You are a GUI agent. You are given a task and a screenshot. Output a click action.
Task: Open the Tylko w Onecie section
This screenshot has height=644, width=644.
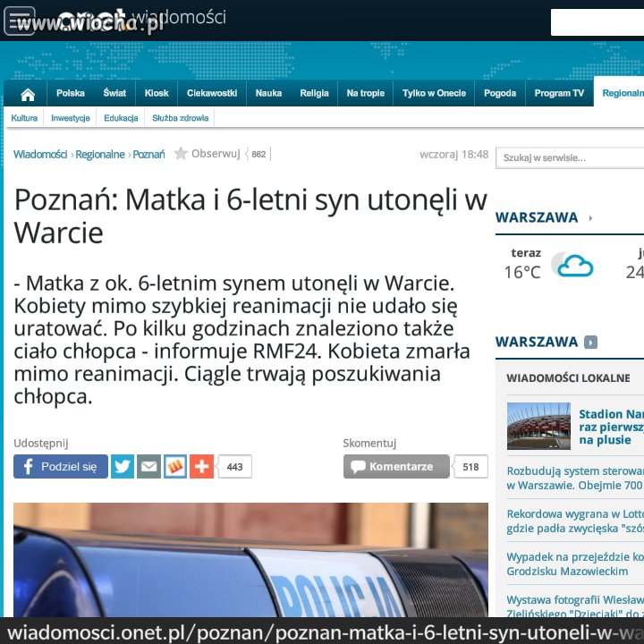434,93
